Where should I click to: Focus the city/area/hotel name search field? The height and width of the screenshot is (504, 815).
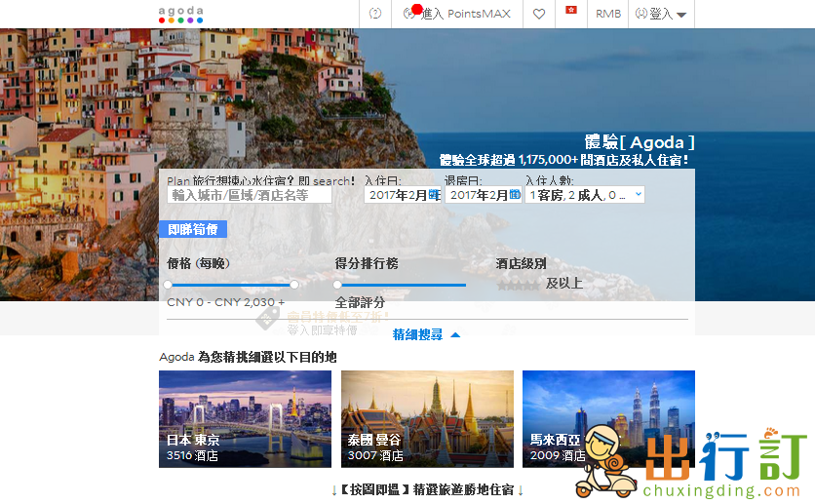[x=250, y=195]
